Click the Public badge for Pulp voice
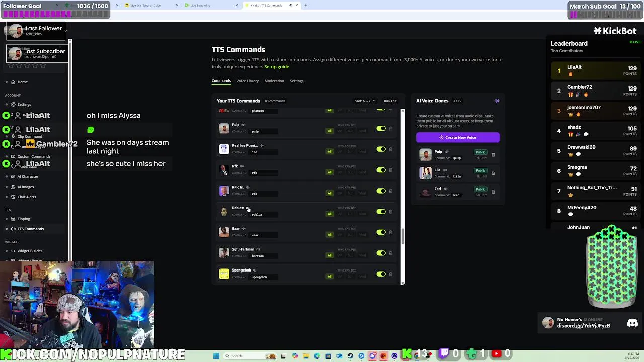The image size is (644, 362). tap(480, 152)
